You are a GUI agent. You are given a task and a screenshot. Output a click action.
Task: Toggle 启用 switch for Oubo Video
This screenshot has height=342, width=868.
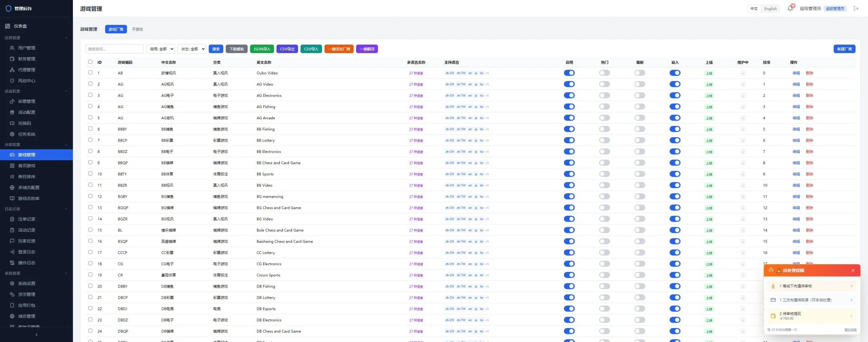(569, 73)
